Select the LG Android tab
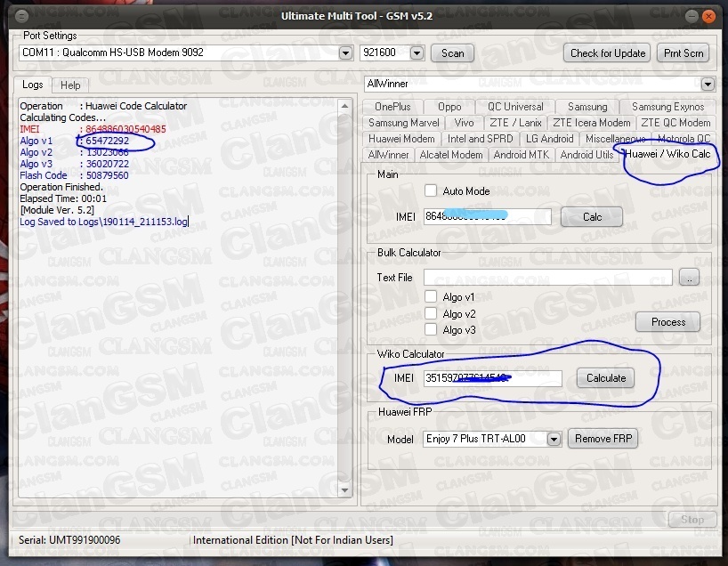Viewport: 728px width, 566px height. [x=549, y=139]
